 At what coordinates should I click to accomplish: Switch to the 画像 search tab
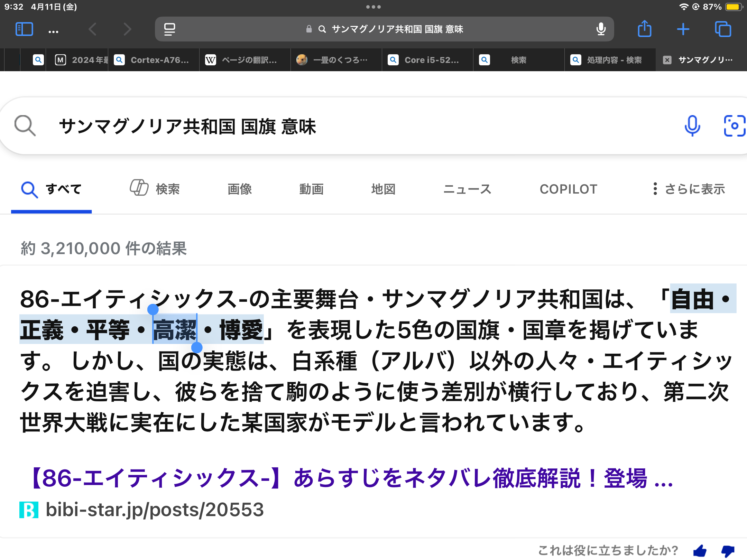pyautogui.click(x=240, y=189)
